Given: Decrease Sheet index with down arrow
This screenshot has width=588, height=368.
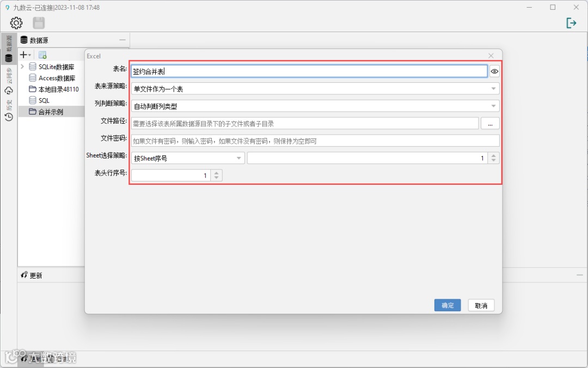Looking at the screenshot, I should tap(493, 161).
